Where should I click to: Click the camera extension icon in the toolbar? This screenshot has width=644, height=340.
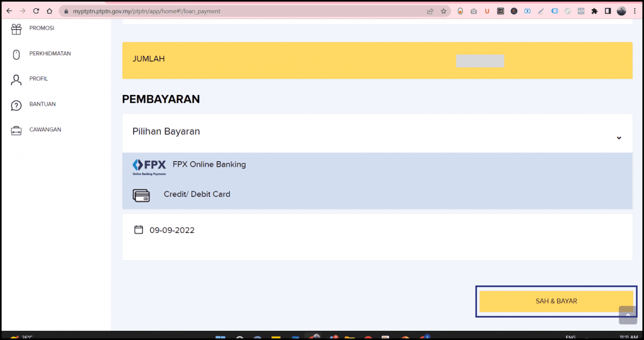pos(474,11)
